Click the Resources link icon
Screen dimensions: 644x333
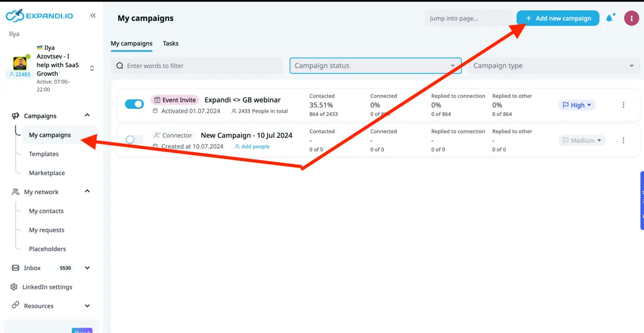point(15,305)
